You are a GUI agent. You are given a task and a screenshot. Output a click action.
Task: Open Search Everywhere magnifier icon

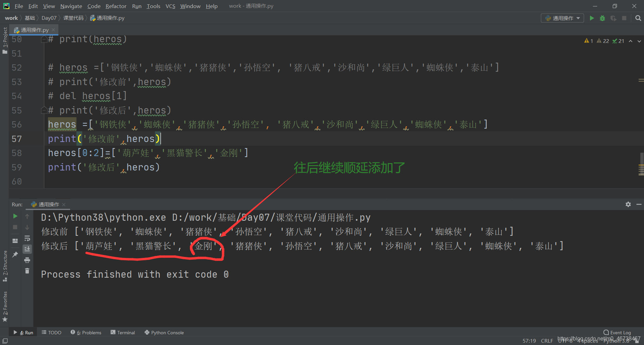coord(638,18)
